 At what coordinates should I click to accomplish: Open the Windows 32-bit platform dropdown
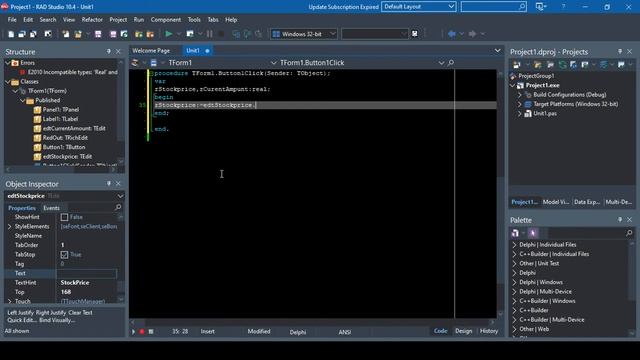(x=333, y=34)
